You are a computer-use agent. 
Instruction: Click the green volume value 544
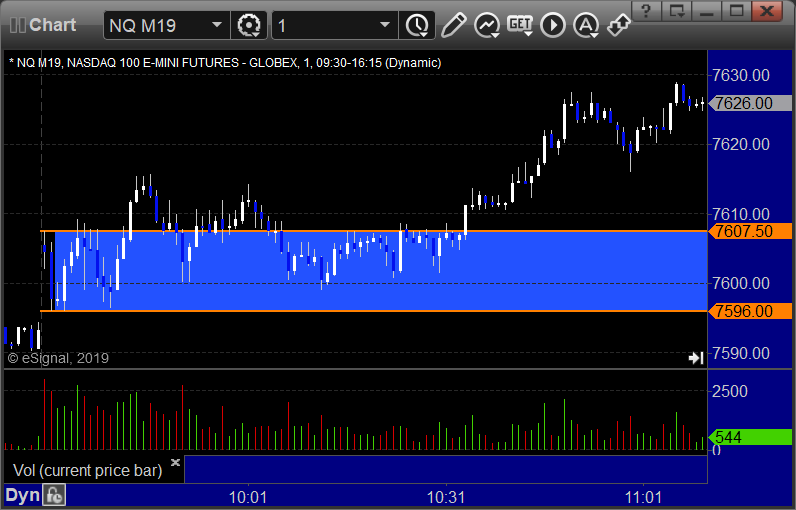(x=750, y=437)
